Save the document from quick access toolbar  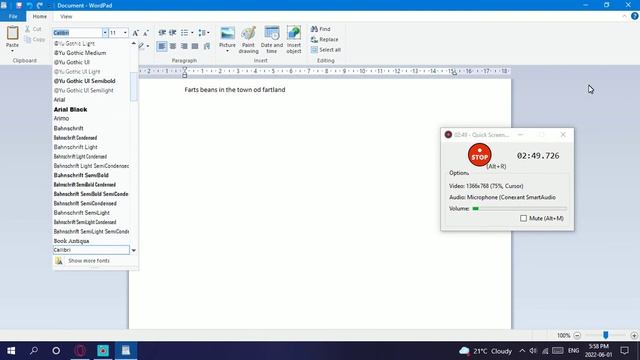pos(19,5)
